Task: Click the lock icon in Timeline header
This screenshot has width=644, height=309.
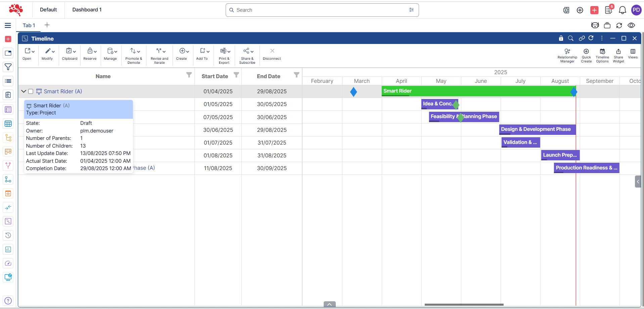Action: (561, 38)
